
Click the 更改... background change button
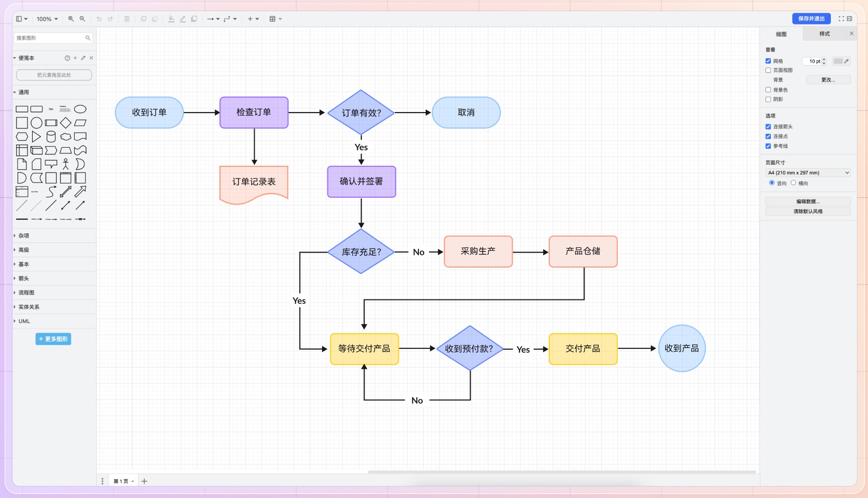tap(828, 80)
